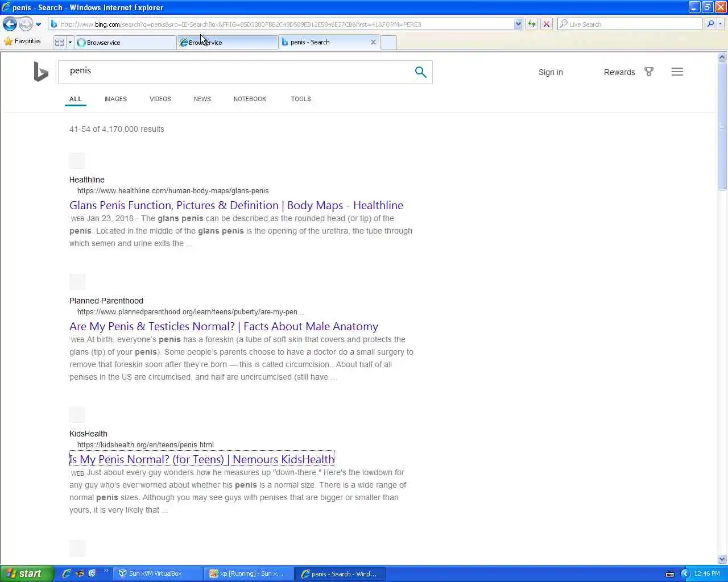This screenshot has width=728, height=582.
Task: Click the Rewards trophy icon
Action: coord(649,72)
